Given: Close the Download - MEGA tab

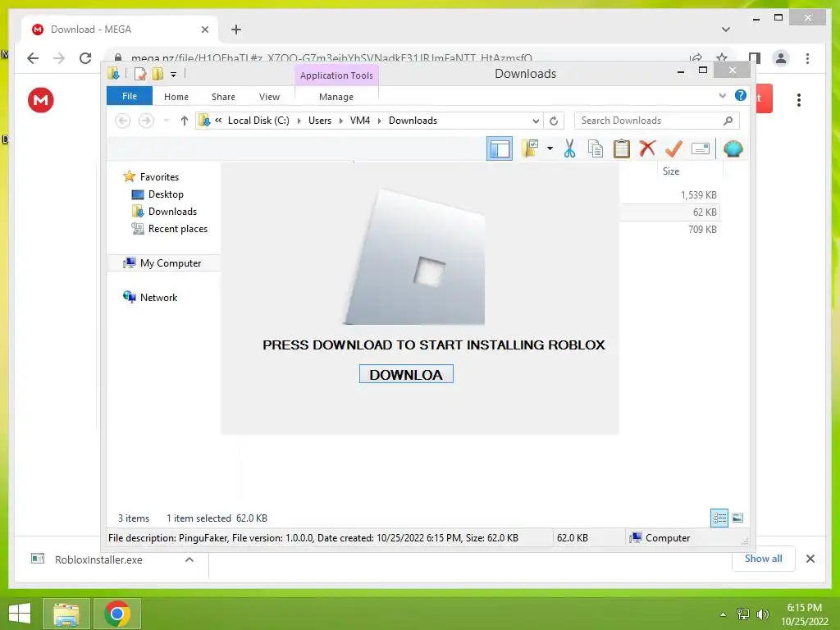Looking at the screenshot, I should tap(204, 30).
